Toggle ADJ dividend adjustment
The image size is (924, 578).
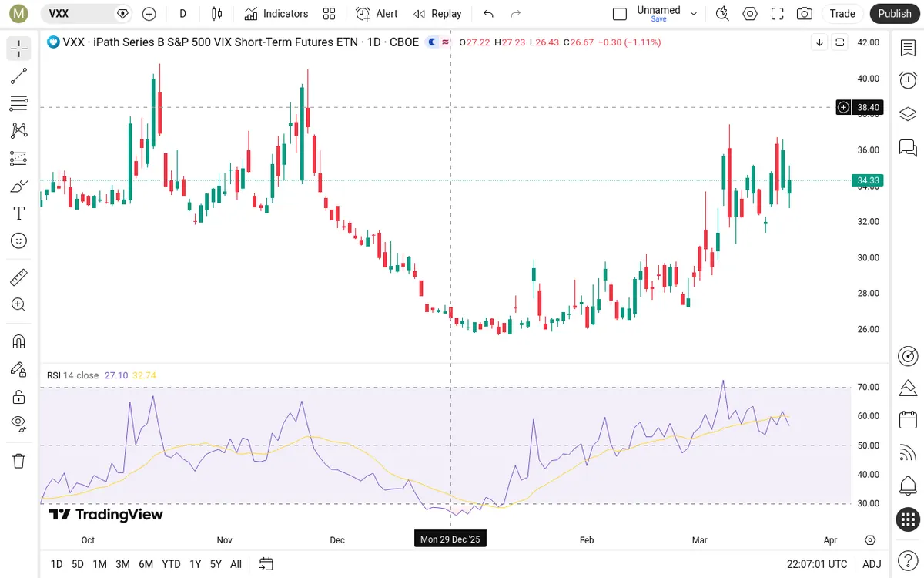tap(872, 564)
